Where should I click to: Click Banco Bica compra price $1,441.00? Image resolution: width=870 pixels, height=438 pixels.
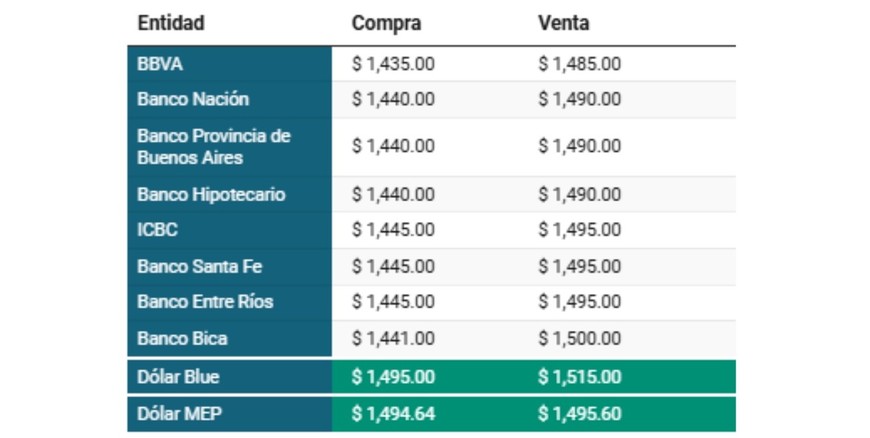[393, 338]
